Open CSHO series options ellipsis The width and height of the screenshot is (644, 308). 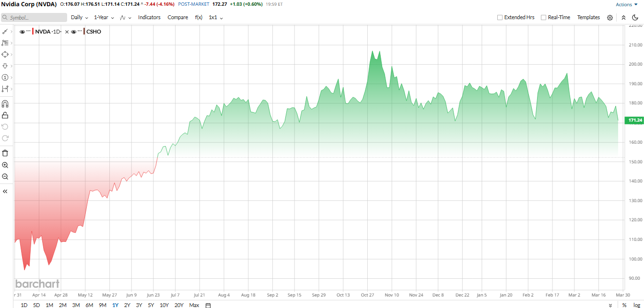[80, 32]
